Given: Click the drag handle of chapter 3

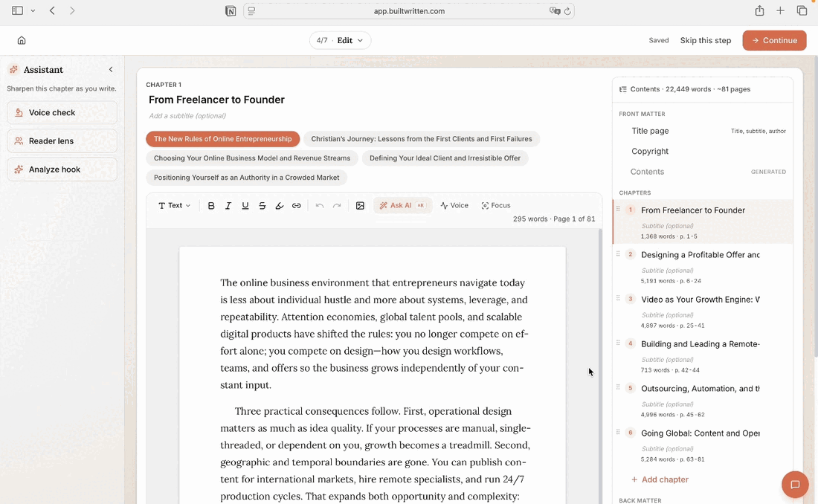Looking at the screenshot, I should coord(618,298).
